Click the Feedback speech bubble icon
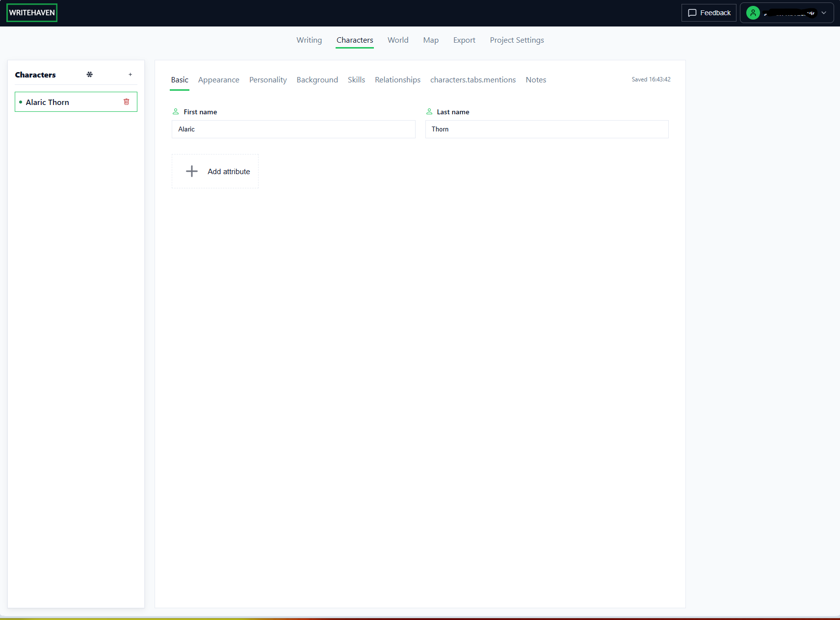Image resolution: width=840 pixels, height=620 pixels. coord(692,13)
